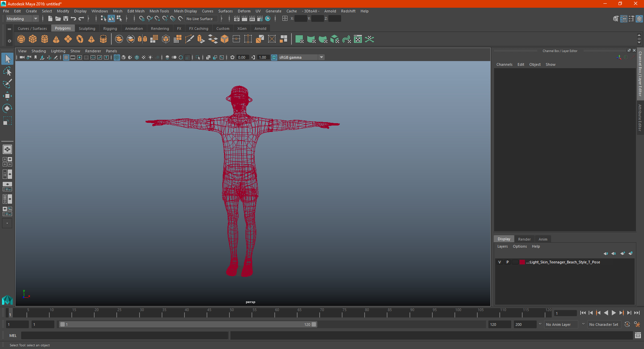
Task: Choose the Paint selection tool
Action: click(x=7, y=84)
